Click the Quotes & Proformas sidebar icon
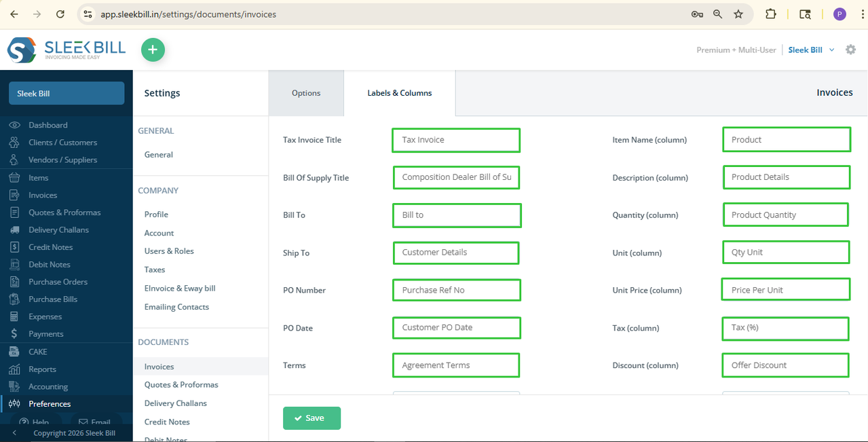Image resolution: width=868 pixels, height=442 pixels. click(14, 213)
